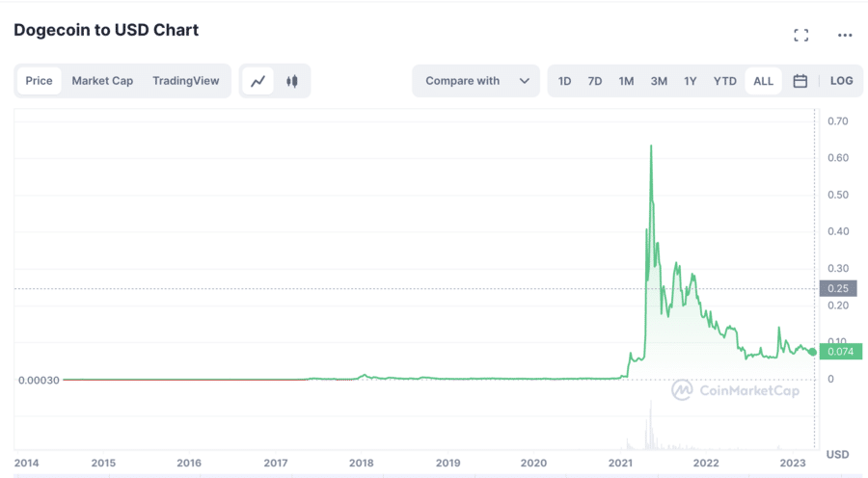Click the 0.00030 starting price label

[39, 380]
